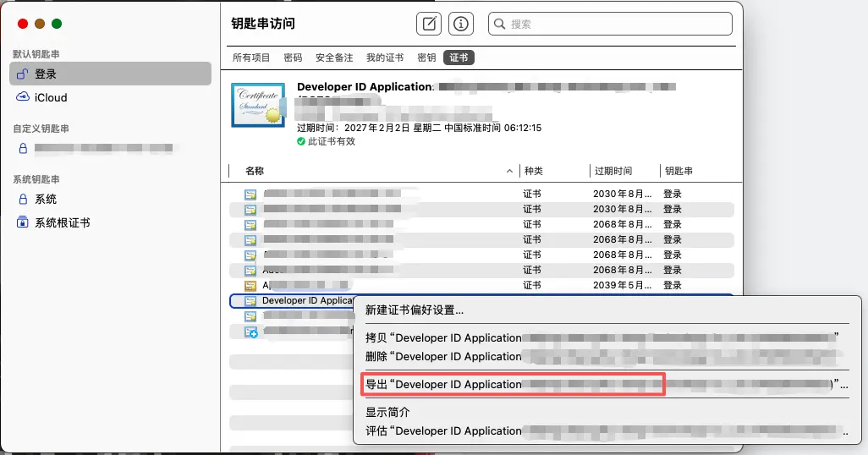Click the large certificate thumbnail image
Image resolution: width=868 pixels, height=455 pixels.
click(259, 105)
